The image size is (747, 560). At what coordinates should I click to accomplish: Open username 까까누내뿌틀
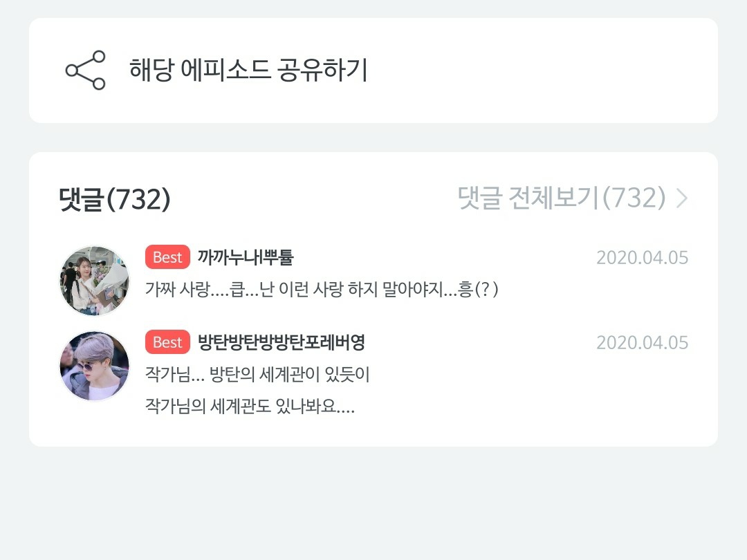(246, 257)
